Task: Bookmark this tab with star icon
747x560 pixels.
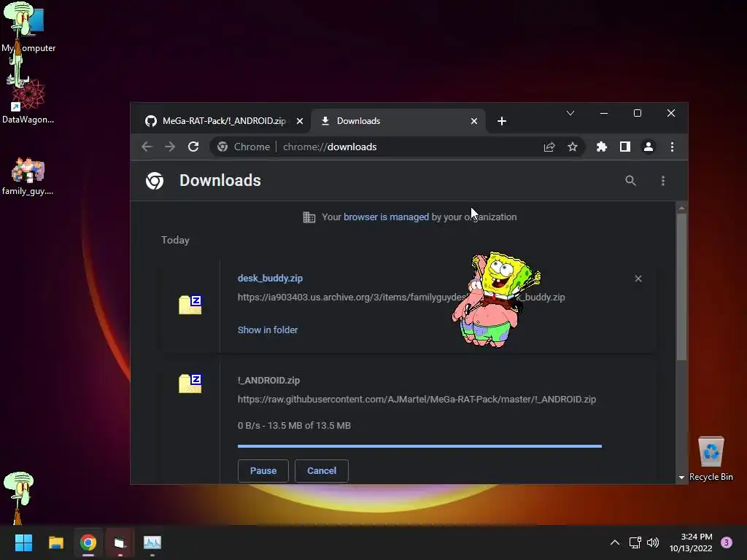Action: point(573,147)
